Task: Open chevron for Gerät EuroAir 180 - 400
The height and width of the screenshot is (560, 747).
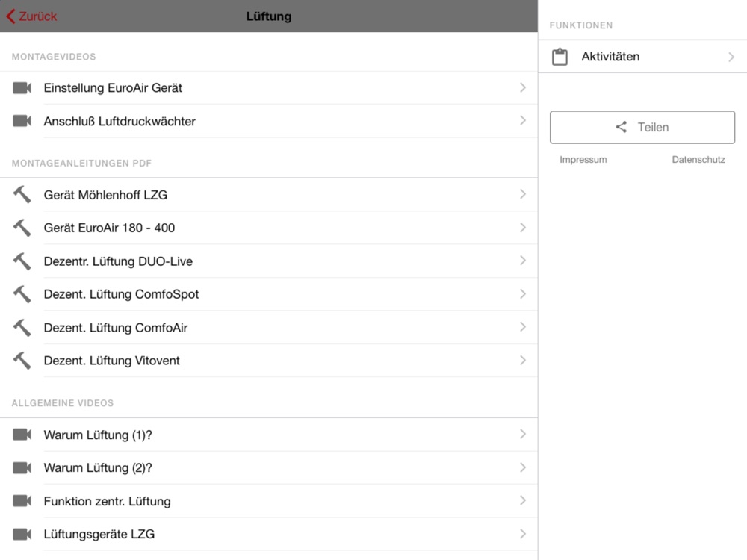Action: point(522,228)
